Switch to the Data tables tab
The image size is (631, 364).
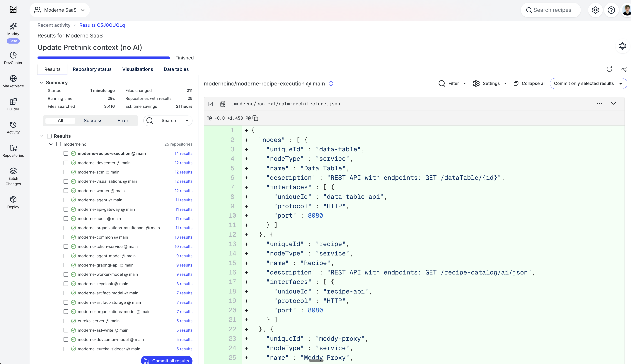(176, 69)
